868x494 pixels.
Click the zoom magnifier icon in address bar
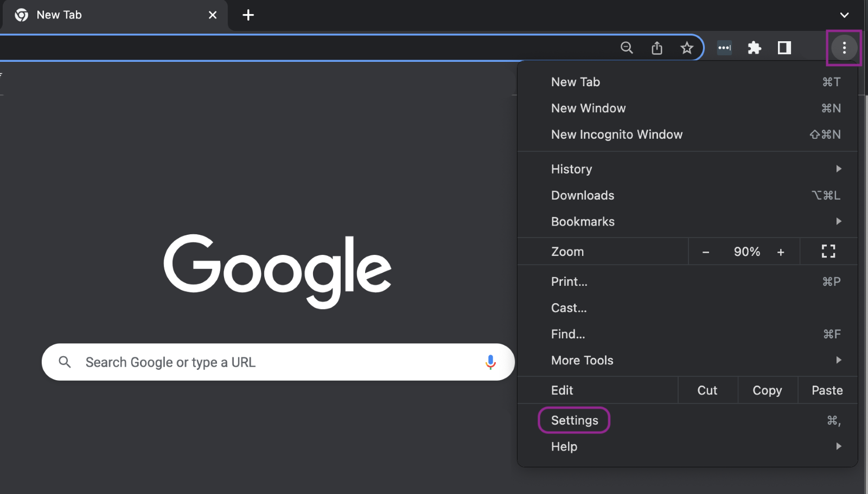point(627,48)
